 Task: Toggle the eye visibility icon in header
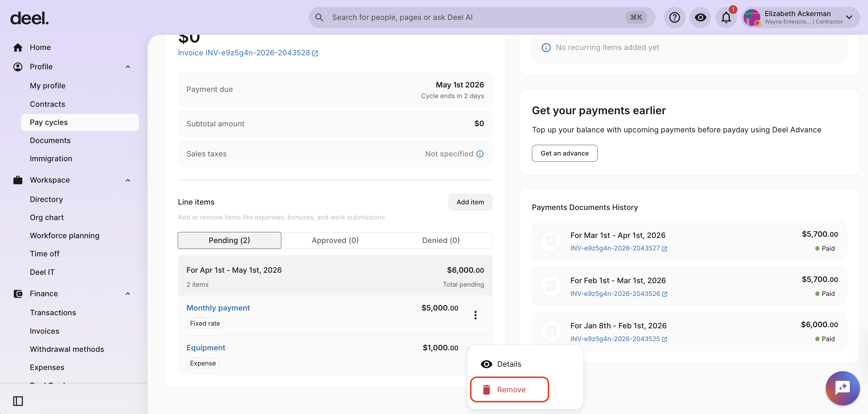coord(700,18)
